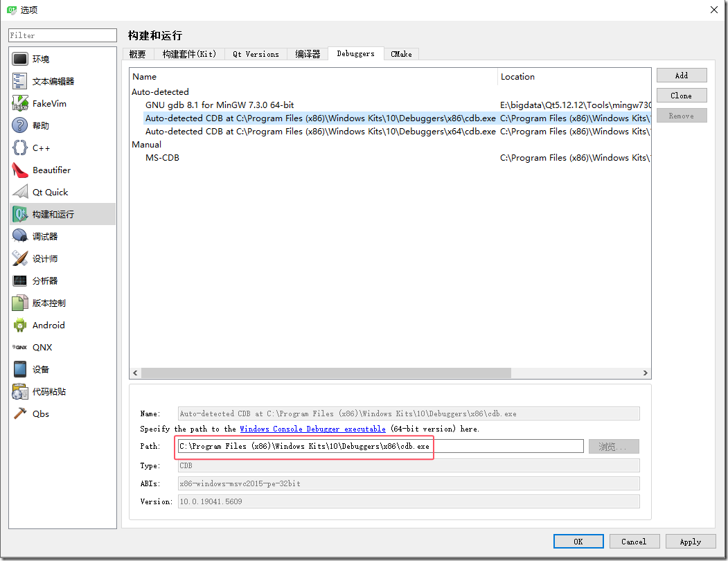Open the 设备 tablet icon
Viewport: 728px width, 561px height.
pyautogui.click(x=20, y=369)
